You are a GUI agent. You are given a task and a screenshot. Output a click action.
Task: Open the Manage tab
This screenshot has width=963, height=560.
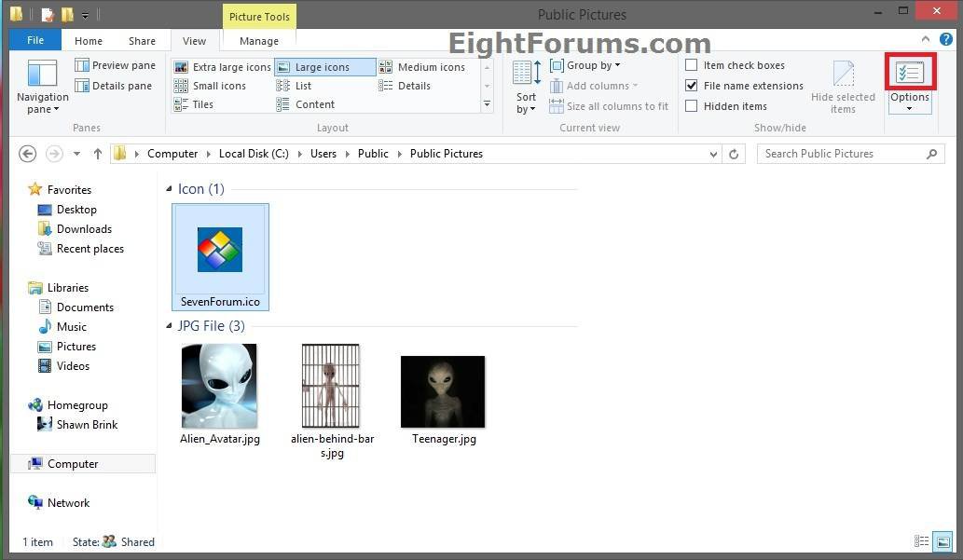(259, 40)
